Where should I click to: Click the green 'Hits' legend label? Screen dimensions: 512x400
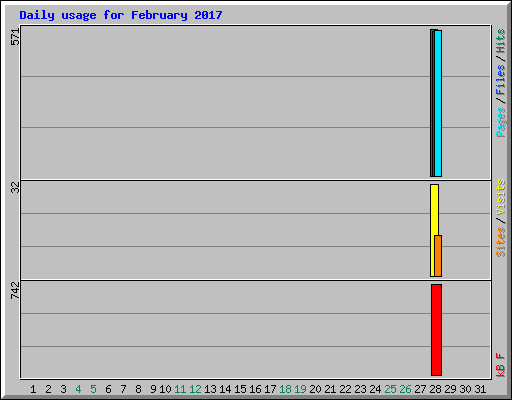pyautogui.click(x=500, y=41)
